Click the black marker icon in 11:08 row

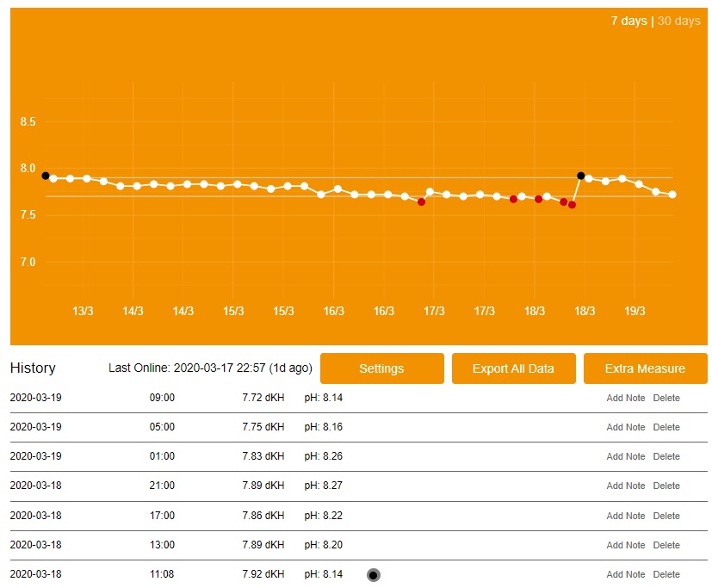click(x=374, y=574)
